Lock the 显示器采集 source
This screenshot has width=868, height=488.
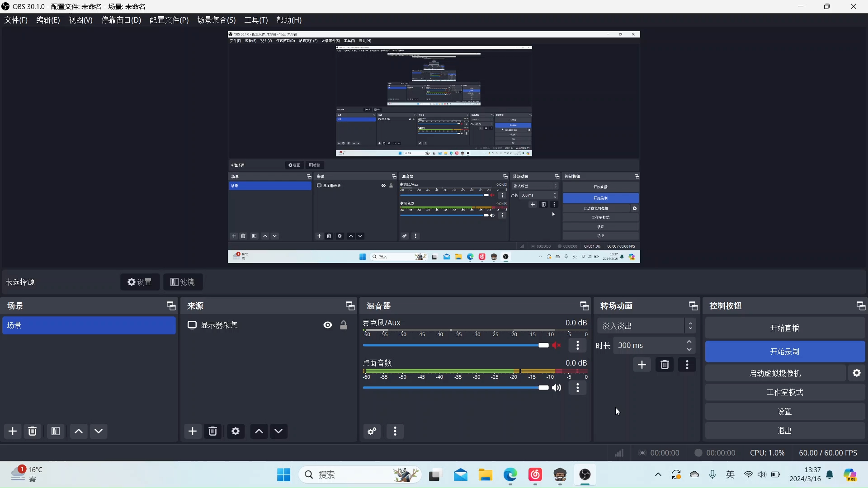[344, 325]
